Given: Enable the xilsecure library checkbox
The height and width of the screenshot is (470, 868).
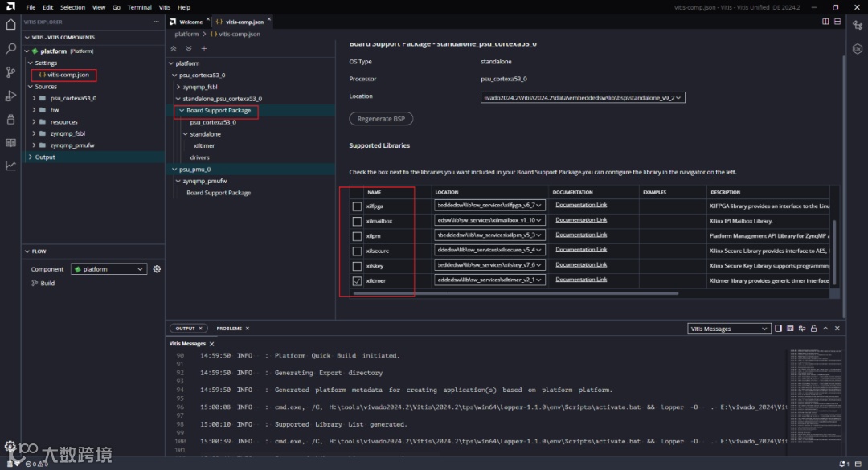Looking at the screenshot, I should tap(357, 251).
